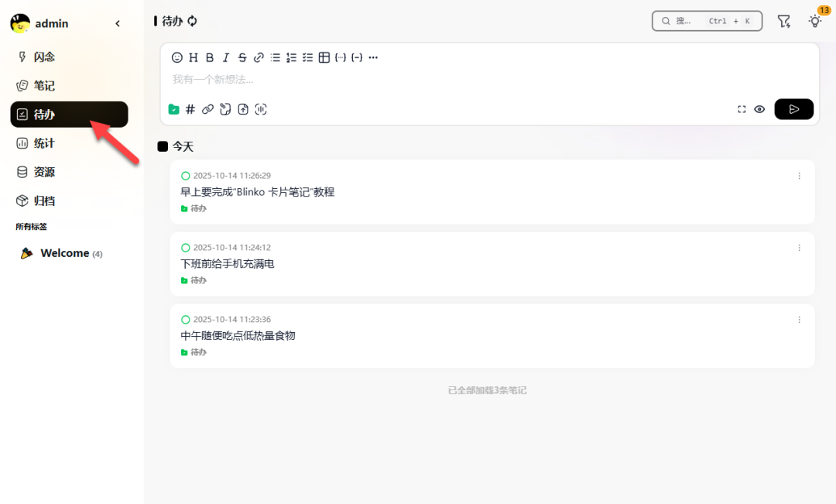Viewport: 836px width, 504px height.
Task: Open options menu for 低热量食物 todo
Action: (x=799, y=320)
